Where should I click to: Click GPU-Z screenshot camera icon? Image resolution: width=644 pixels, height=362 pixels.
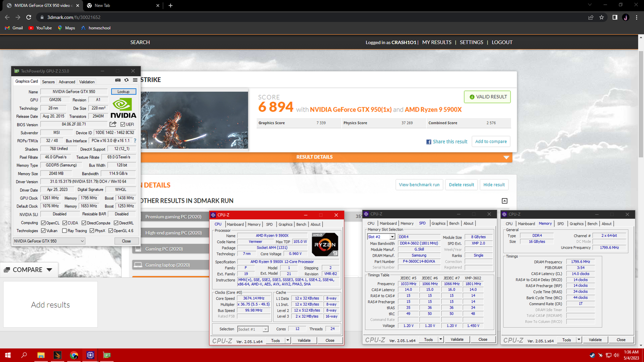(x=118, y=80)
